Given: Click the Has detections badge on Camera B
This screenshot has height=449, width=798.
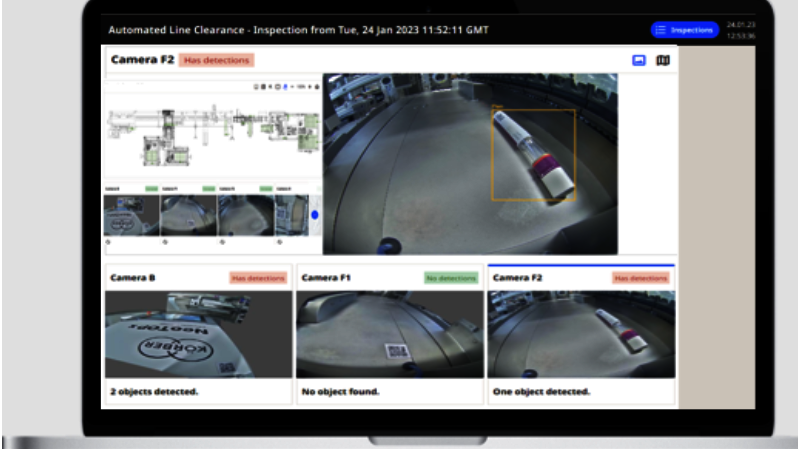Looking at the screenshot, I should 258,278.
